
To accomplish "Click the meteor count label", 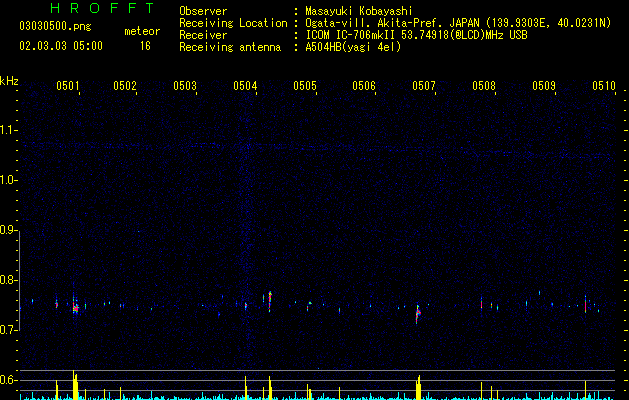I will (142, 31).
